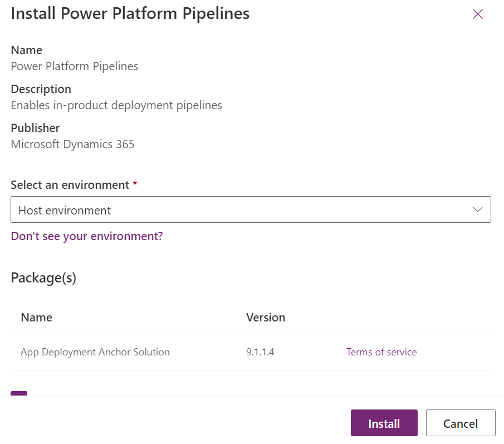Close the Install Power Platform Pipelines dialog
The width and height of the screenshot is (504, 444).
tap(477, 14)
